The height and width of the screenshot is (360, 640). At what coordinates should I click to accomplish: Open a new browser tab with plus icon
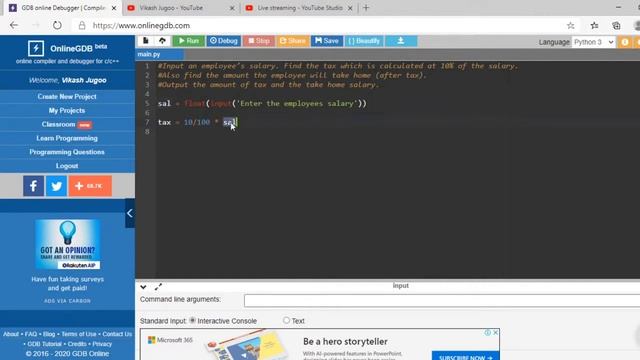366,8
